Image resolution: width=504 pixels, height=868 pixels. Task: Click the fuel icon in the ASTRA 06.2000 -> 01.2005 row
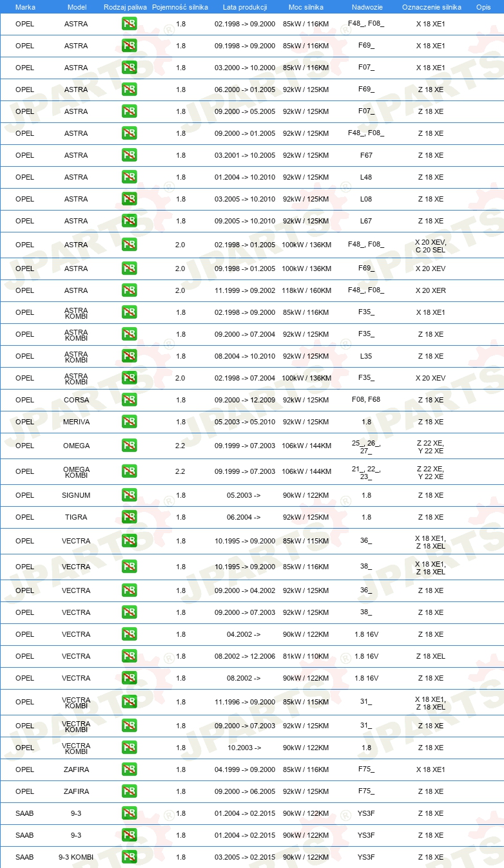point(129,90)
